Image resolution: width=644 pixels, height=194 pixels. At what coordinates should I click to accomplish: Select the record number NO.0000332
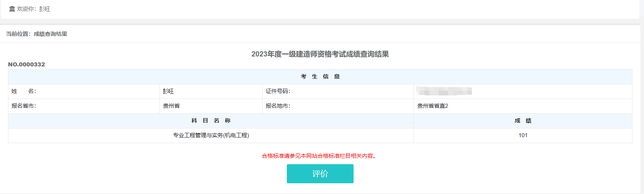click(x=27, y=64)
